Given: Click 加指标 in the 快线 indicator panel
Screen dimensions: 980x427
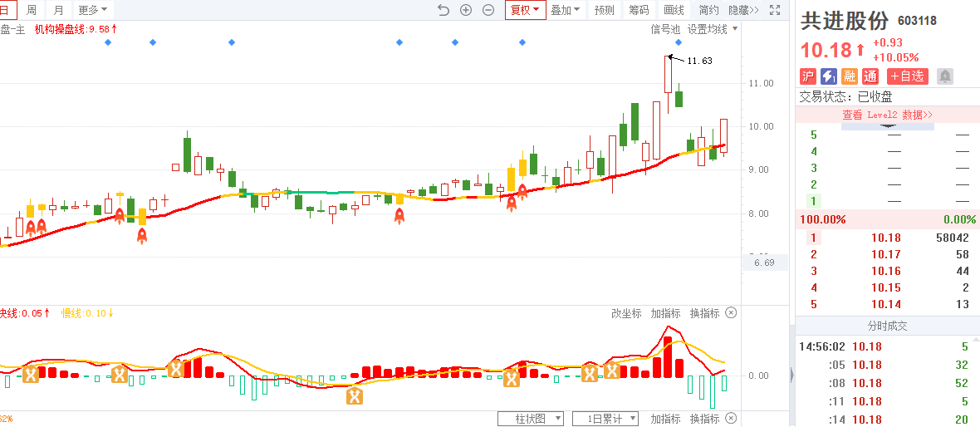Looking at the screenshot, I should (665, 313).
